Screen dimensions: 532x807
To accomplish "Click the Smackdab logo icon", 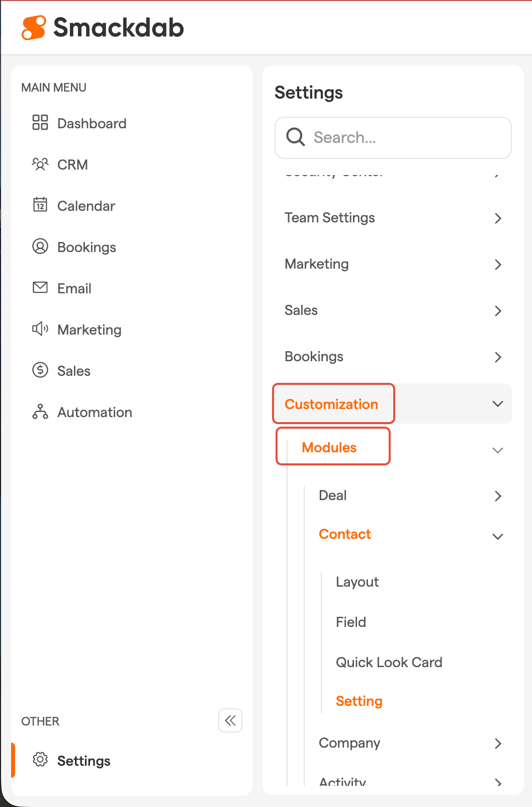I will (34, 28).
